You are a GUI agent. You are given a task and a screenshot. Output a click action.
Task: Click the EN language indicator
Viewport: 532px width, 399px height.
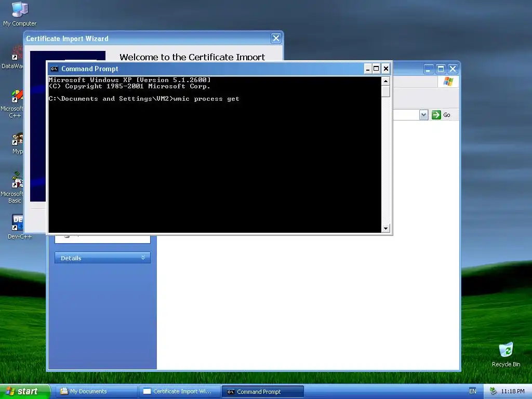point(473,391)
